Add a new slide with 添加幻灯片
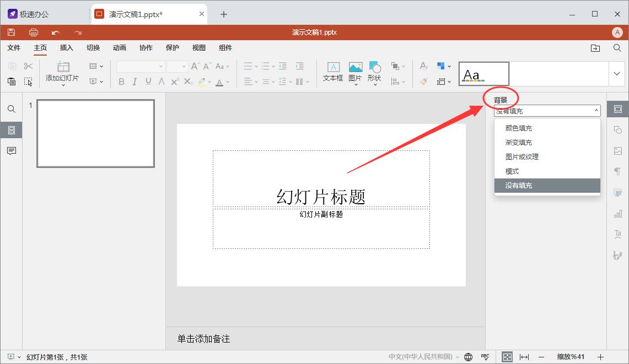The width and height of the screenshot is (629, 364). 62,73
